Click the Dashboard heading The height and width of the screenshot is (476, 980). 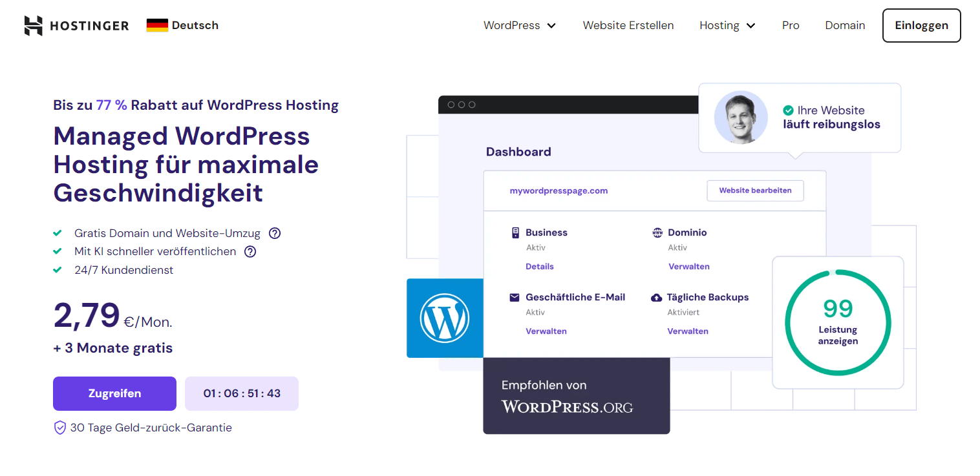click(518, 152)
